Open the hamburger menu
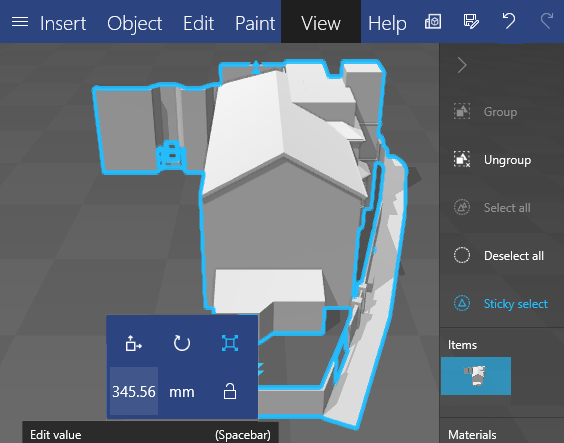Image resolution: width=564 pixels, height=443 pixels. (x=20, y=22)
